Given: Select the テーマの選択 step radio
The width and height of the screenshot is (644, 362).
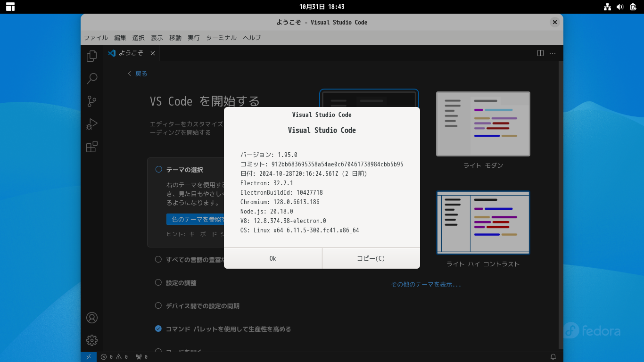Looking at the screenshot, I should 158,170.
